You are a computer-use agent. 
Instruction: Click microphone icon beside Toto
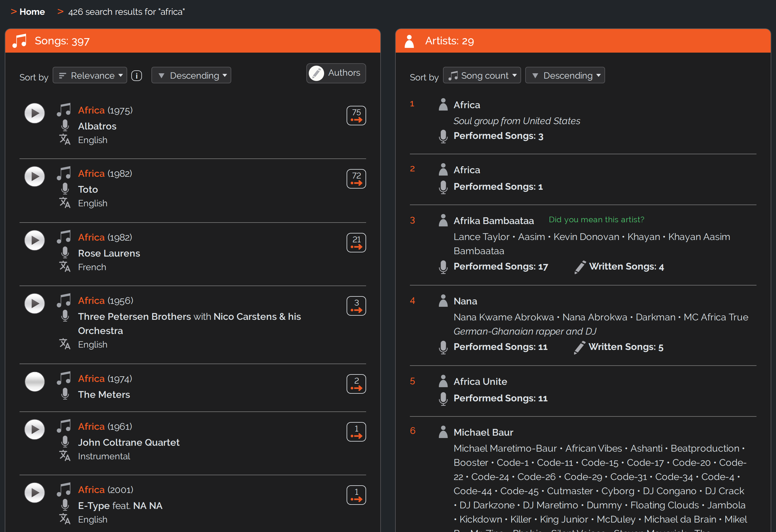(x=65, y=189)
